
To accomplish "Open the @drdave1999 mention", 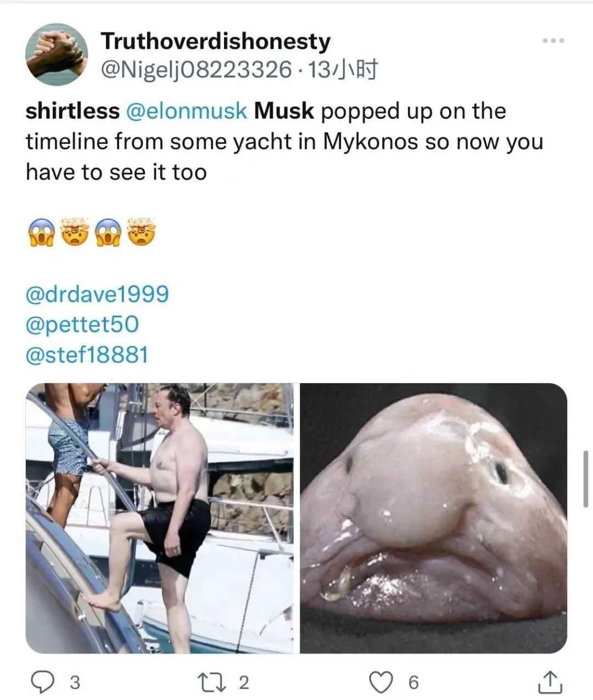I will coord(97,294).
